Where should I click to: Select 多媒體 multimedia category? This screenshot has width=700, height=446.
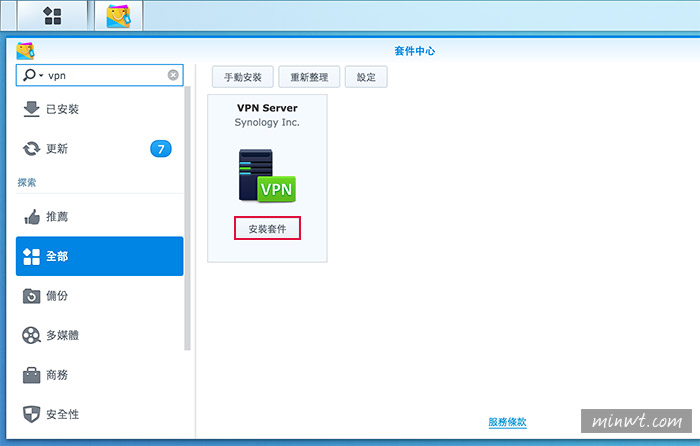[100, 335]
